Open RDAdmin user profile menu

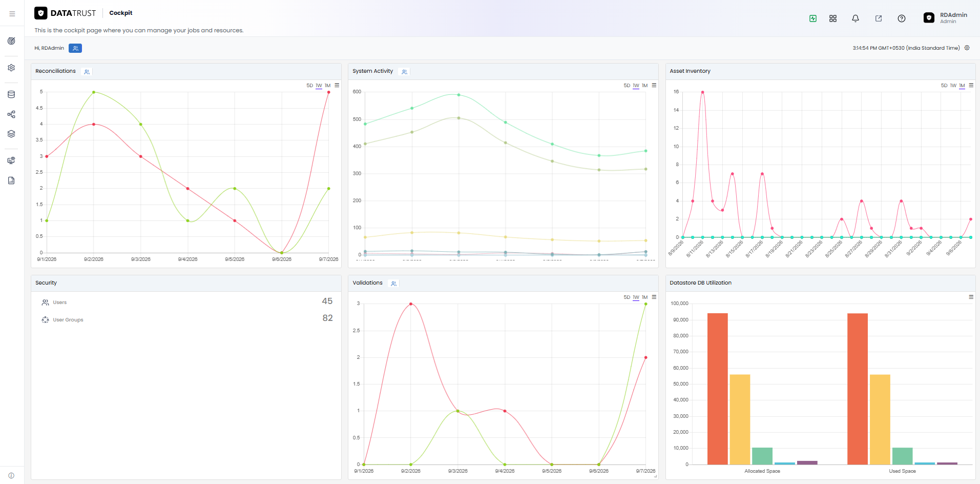pyautogui.click(x=946, y=18)
